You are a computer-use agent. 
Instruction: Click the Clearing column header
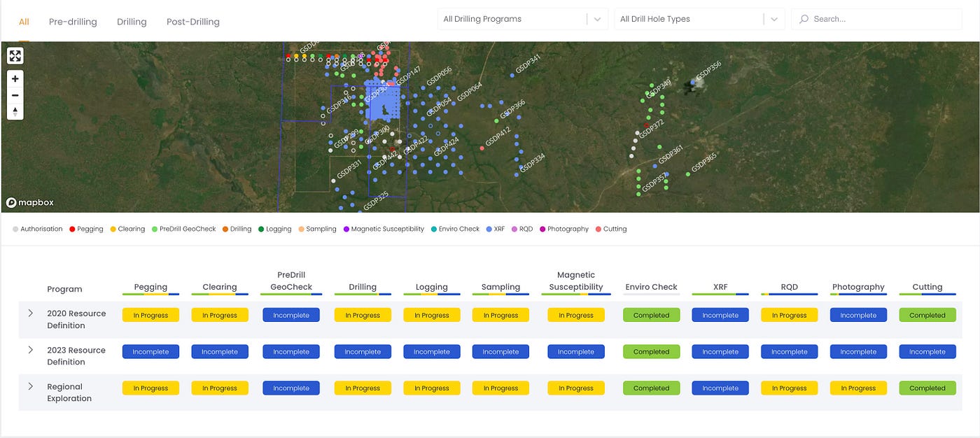tap(220, 287)
